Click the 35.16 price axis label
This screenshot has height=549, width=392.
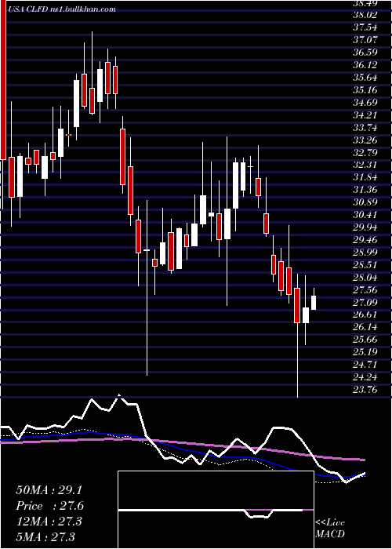click(365, 90)
